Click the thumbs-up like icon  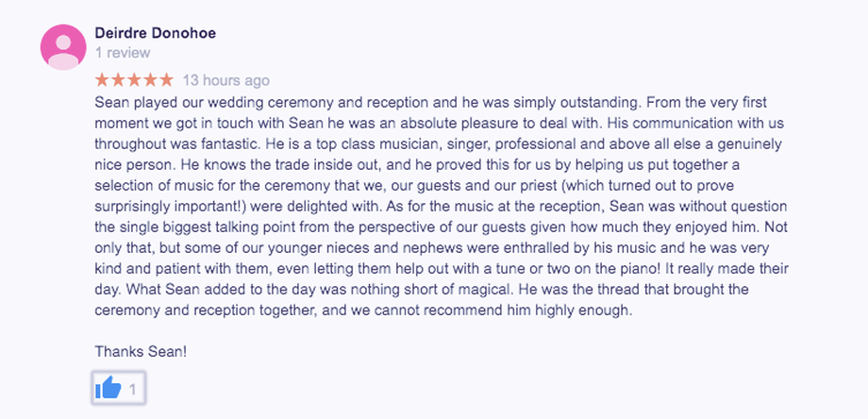[108, 388]
